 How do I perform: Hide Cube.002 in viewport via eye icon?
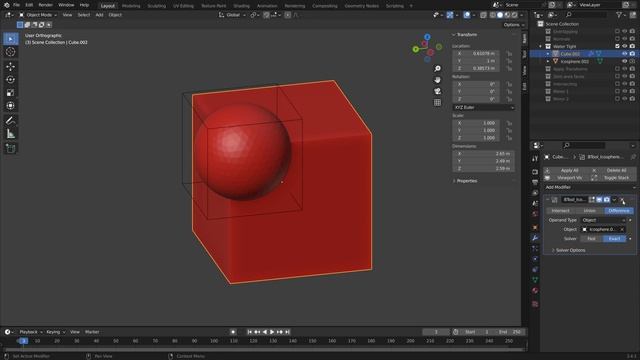[x=624, y=54]
